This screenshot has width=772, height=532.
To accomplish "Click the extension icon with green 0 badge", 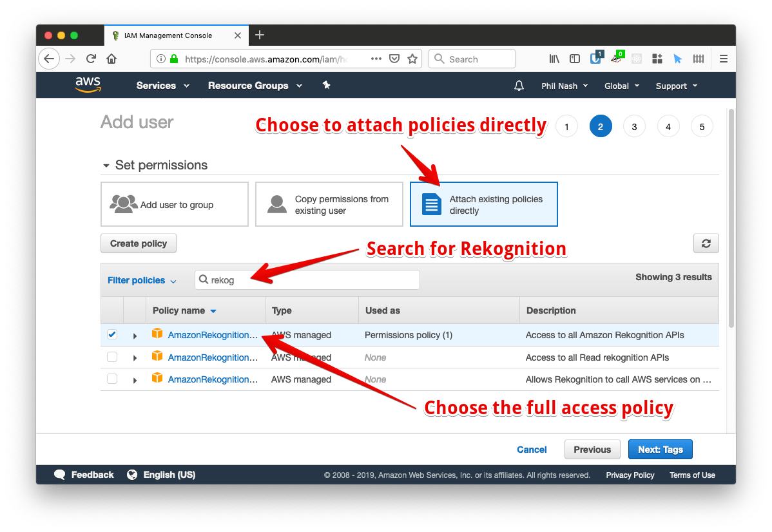I will 617,57.
